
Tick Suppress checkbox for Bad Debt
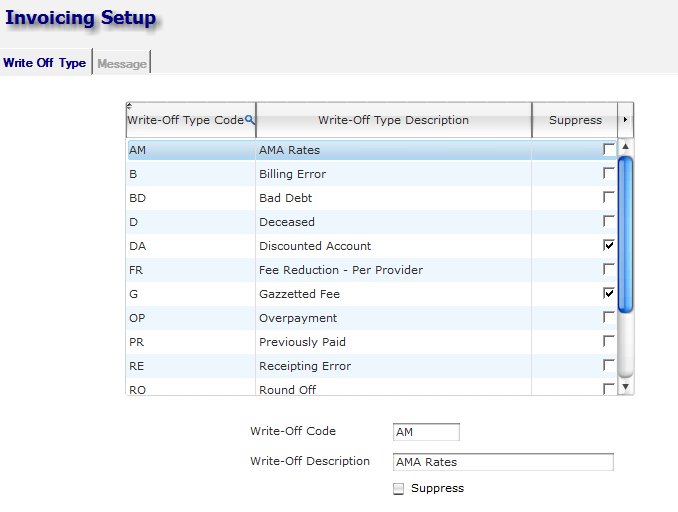609,197
